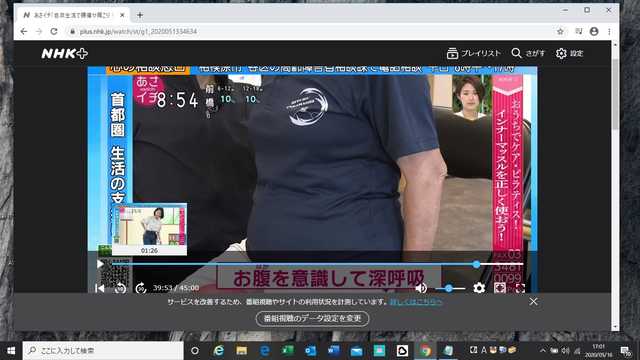Open Chrome's three-dot menu

pos(609,31)
